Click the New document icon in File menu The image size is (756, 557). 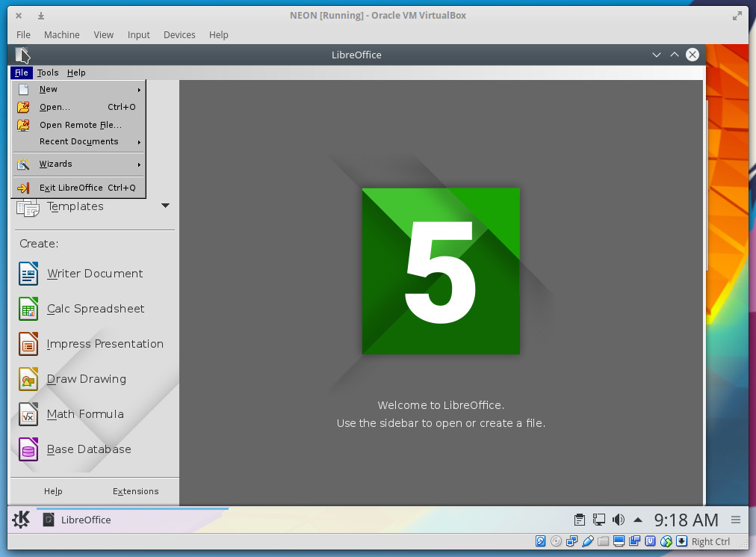pos(23,89)
